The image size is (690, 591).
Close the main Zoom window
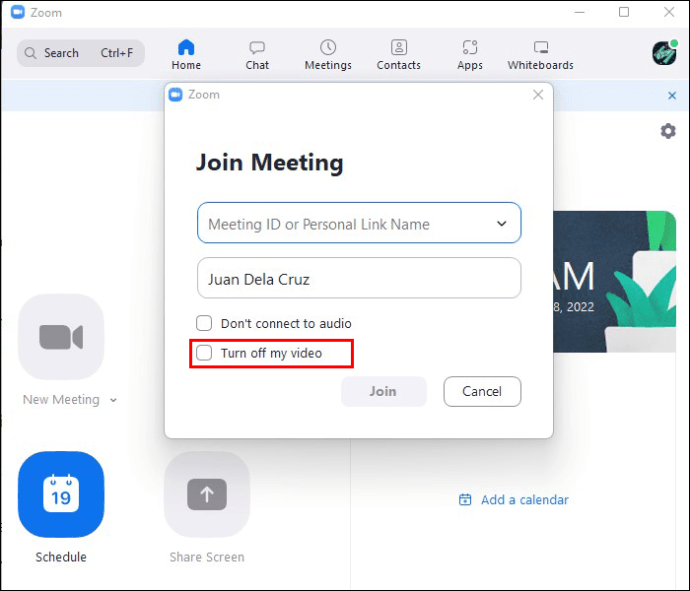click(x=669, y=12)
